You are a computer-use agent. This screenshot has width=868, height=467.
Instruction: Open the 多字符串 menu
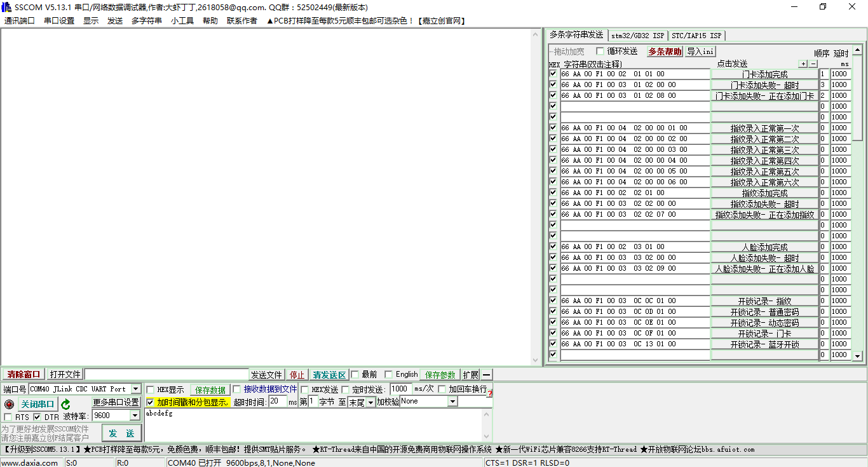coord(147,20)
